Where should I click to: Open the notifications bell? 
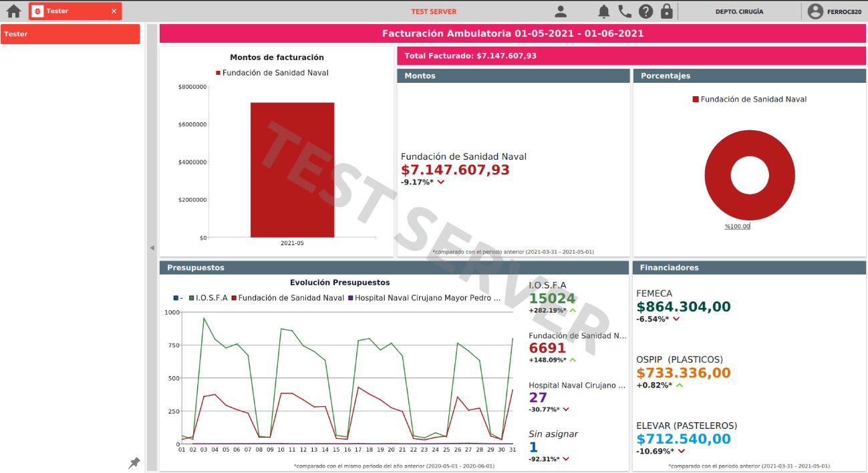[x=603, y=11]
